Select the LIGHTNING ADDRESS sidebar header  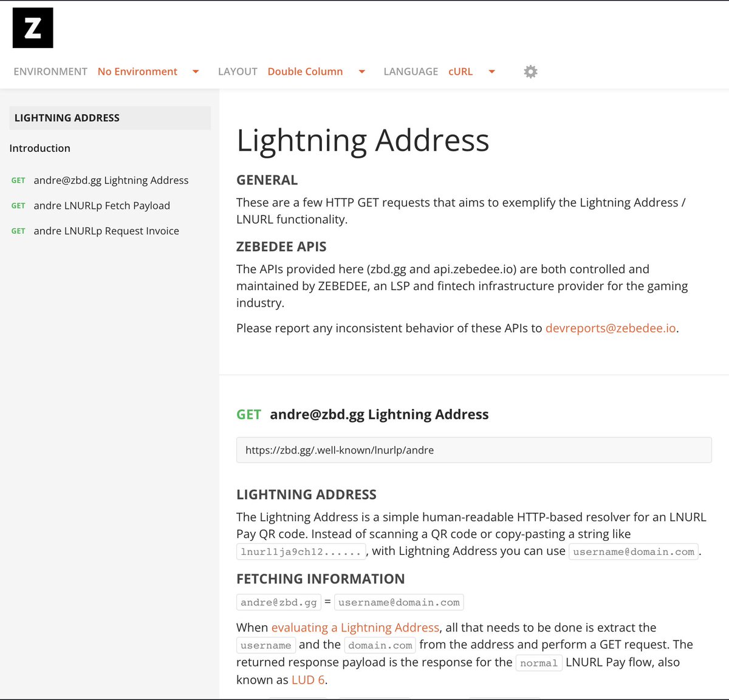(110, 118)
